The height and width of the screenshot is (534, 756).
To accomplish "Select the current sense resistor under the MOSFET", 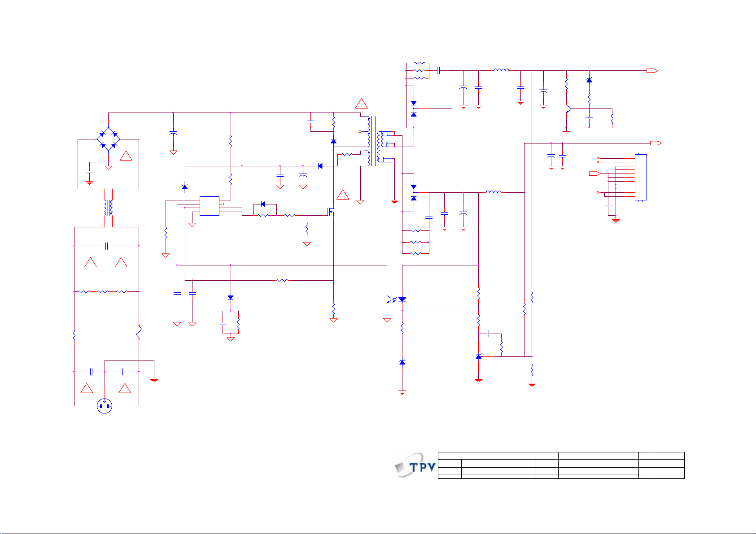I will 333,309.
